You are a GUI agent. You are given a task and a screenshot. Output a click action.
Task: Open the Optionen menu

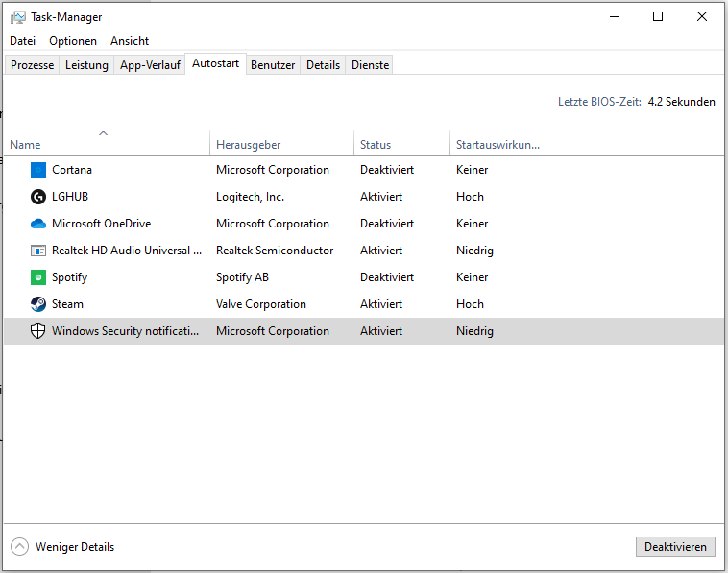coord(73,41)
